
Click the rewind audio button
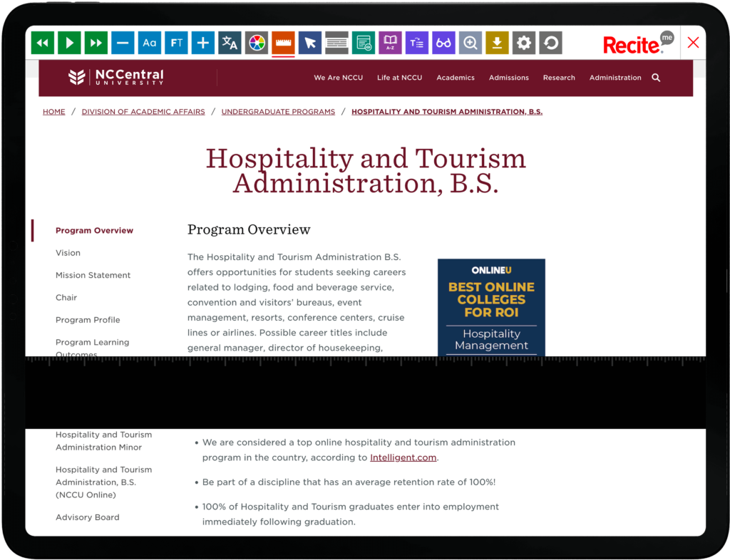[43, 43]
